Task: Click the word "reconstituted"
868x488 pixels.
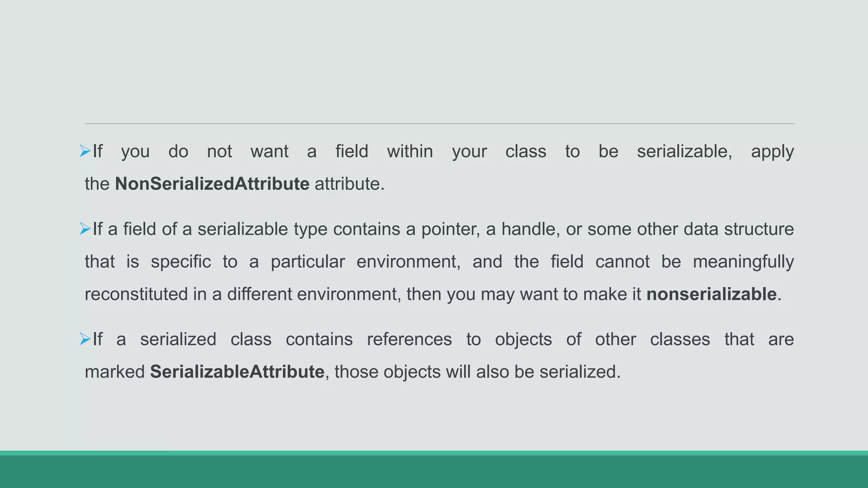Action: [x=136, y=294]
